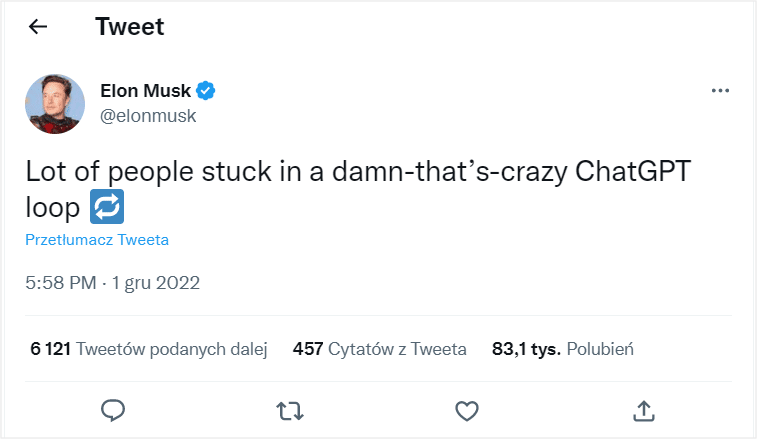Screen dimensions: 757x439
Task: Open the three-dot more options menu
Action: pyautogui.click(x=720, y=91)
